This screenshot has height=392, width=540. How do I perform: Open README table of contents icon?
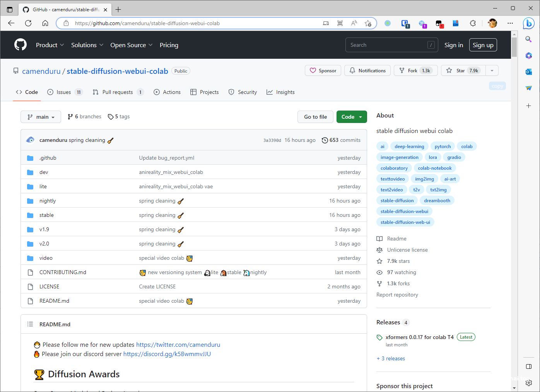(x=30, y=324)
